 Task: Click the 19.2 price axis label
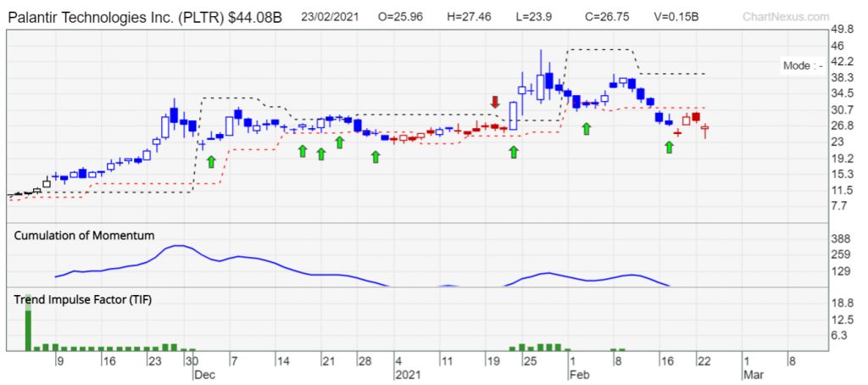coord(843,158)
